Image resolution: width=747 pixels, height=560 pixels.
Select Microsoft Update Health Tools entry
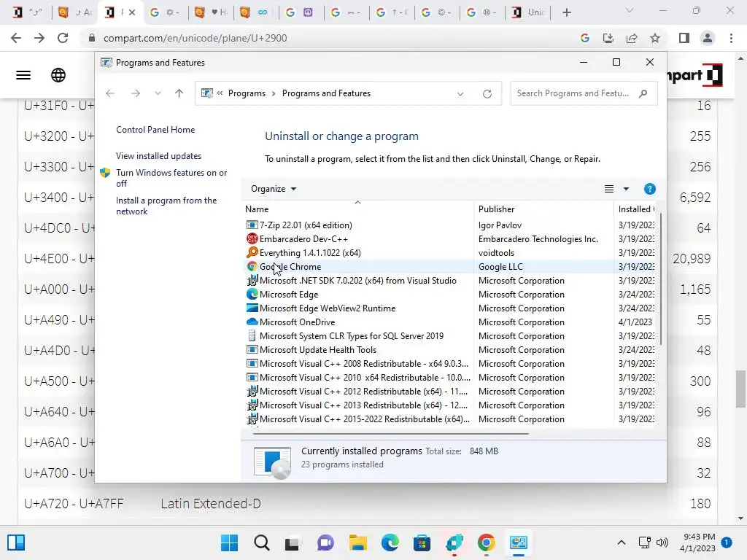[318, 349]
